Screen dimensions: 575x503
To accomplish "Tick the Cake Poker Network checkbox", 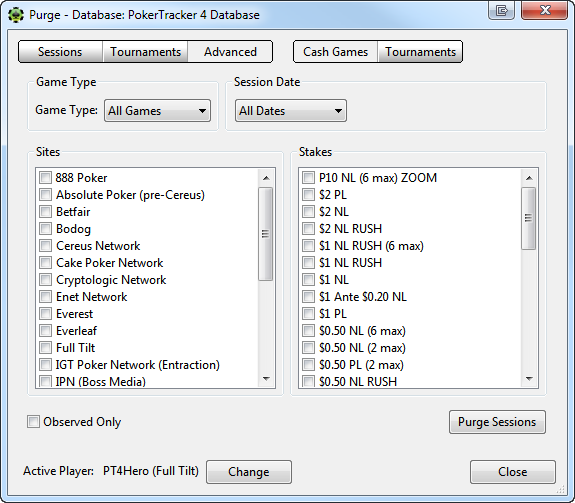I will 45,262.
